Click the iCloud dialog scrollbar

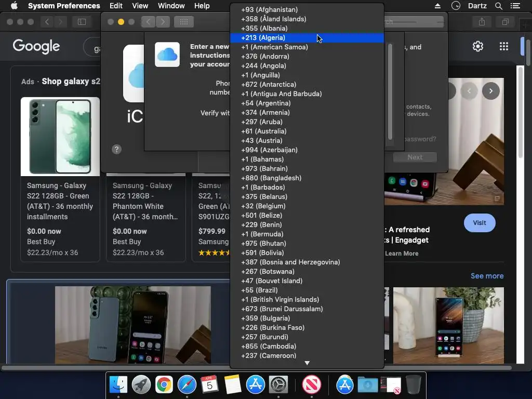pos(390,91)
